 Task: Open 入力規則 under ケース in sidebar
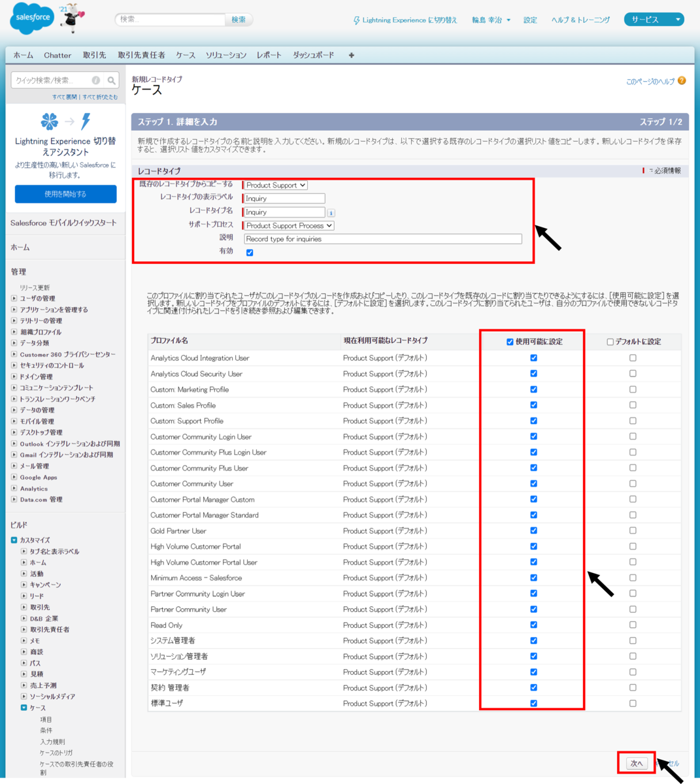[52, 742]
